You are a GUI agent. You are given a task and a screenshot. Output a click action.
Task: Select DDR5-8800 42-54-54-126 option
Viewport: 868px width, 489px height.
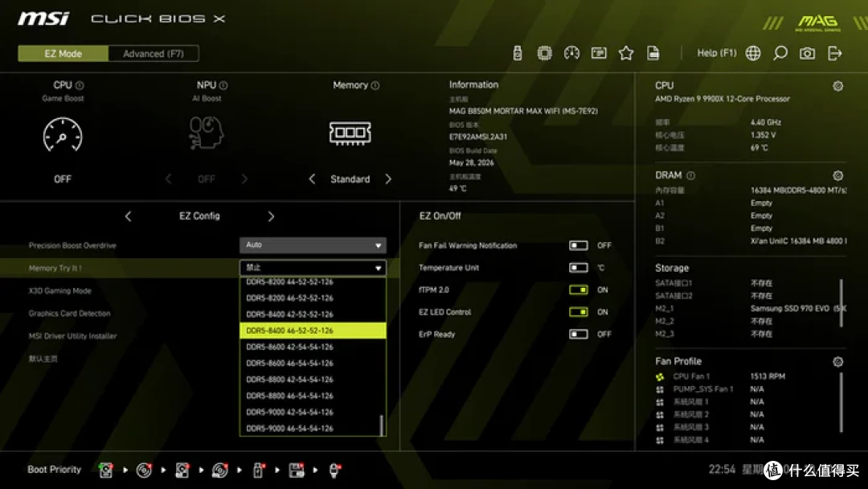[313, 380]
